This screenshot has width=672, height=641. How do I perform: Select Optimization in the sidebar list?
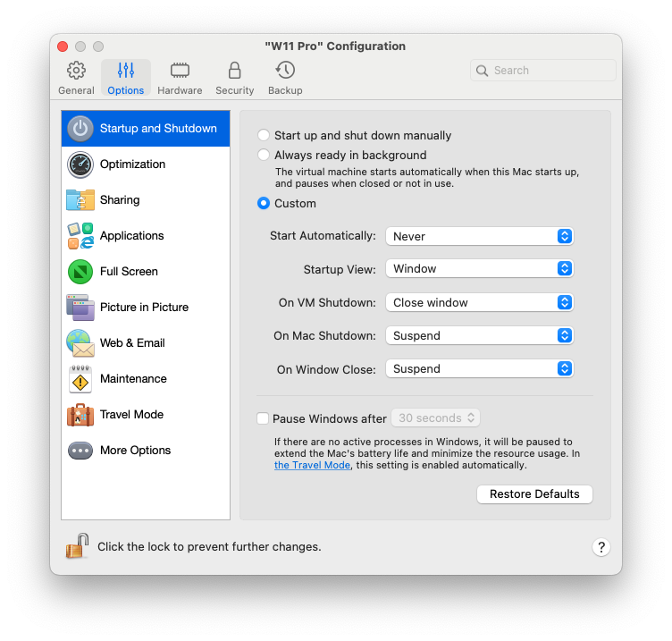(146, 164)
